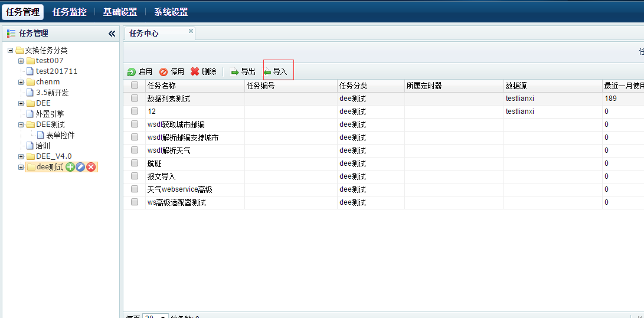Click the 停用 disable toolbar button
This screenshot has width=644, height=318.
(172, 72)
